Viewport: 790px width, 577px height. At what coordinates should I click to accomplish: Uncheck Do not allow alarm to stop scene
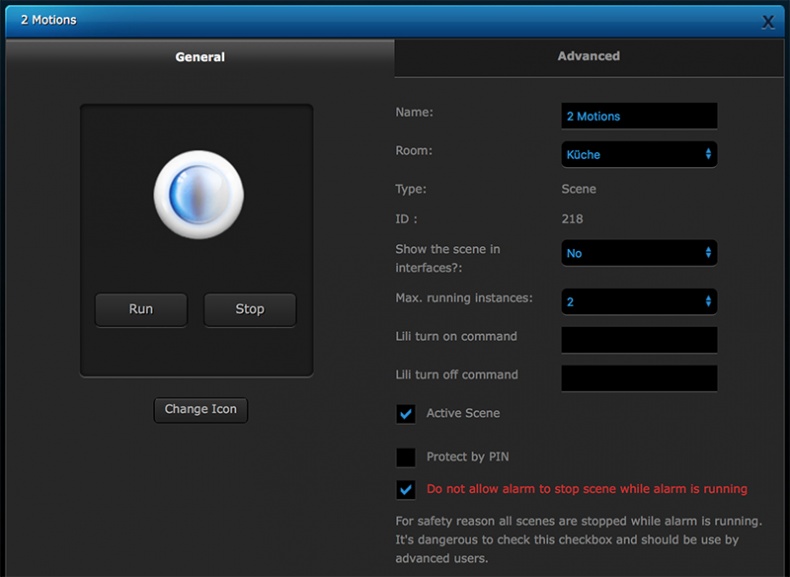click(406, 489)
